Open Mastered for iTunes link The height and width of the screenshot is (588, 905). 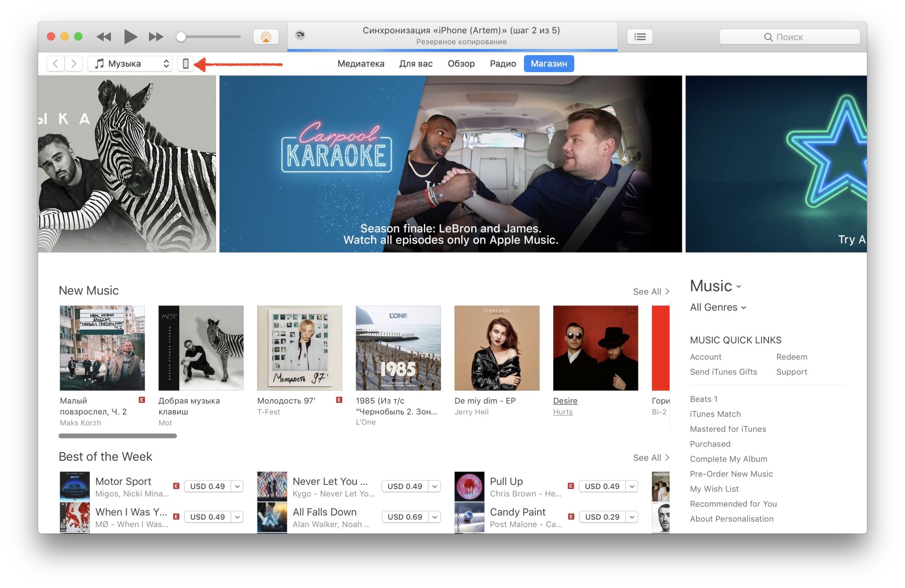(x=728, y=429)
